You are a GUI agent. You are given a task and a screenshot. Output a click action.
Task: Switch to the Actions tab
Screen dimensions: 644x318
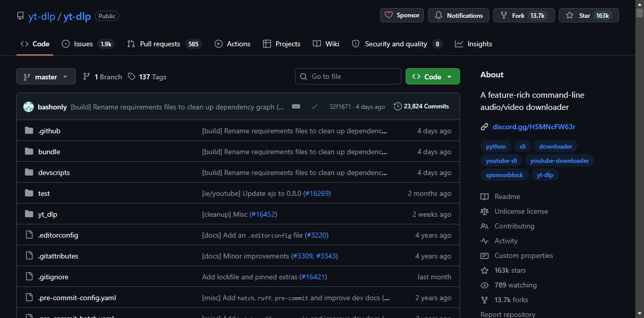[x=232, y=44]
